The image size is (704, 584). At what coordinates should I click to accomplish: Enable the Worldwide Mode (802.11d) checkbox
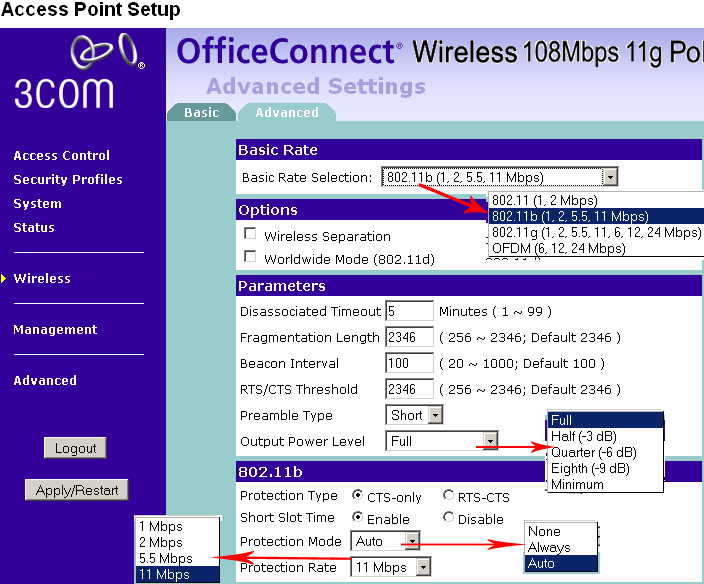[250, 257]
